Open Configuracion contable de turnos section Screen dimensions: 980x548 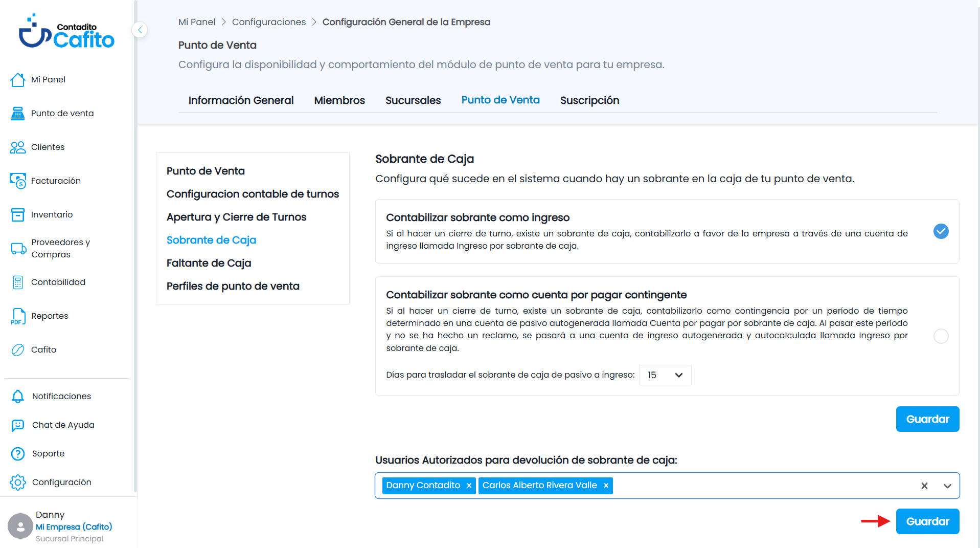click(x=253, y=194)
